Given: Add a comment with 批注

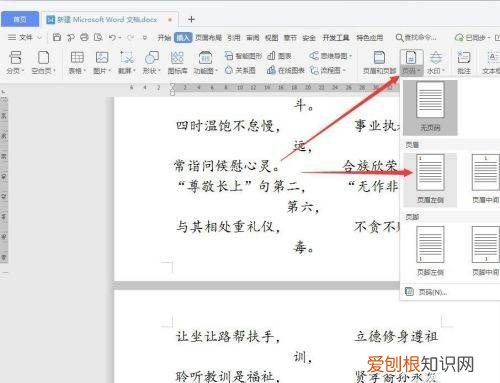Looking at the screenshot, I should click(x=464, y=62).
